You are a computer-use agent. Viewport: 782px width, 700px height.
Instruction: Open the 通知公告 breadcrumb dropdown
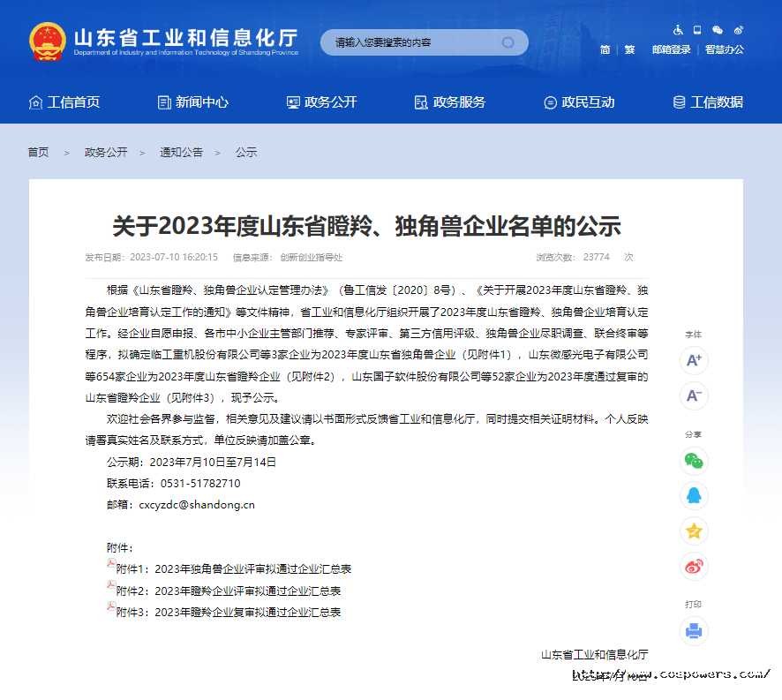click(x=181, y=152)
